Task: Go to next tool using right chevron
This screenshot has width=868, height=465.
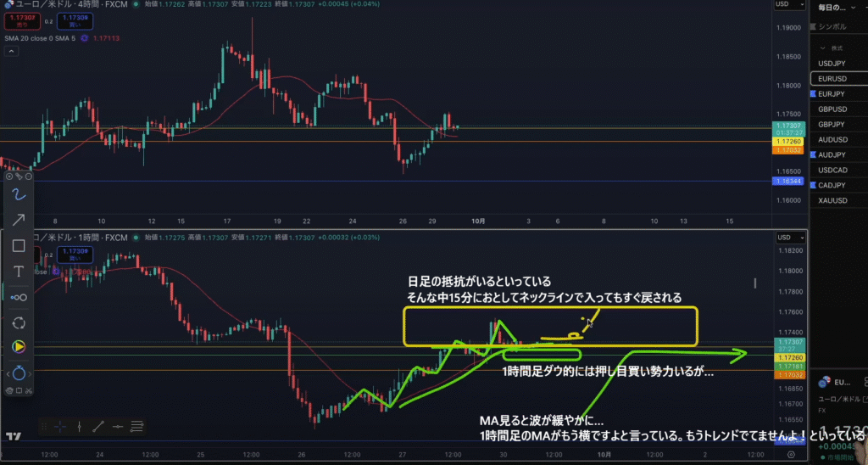Action: [30, 374]
